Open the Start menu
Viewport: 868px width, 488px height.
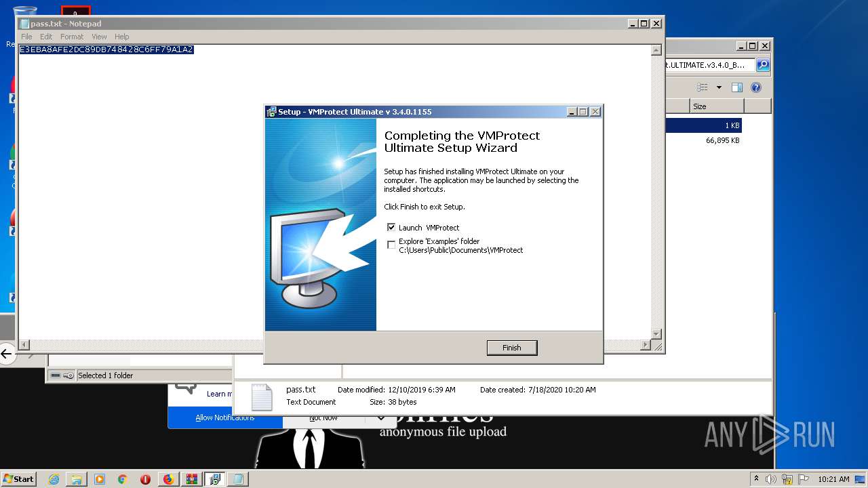[x=19, y=479]
